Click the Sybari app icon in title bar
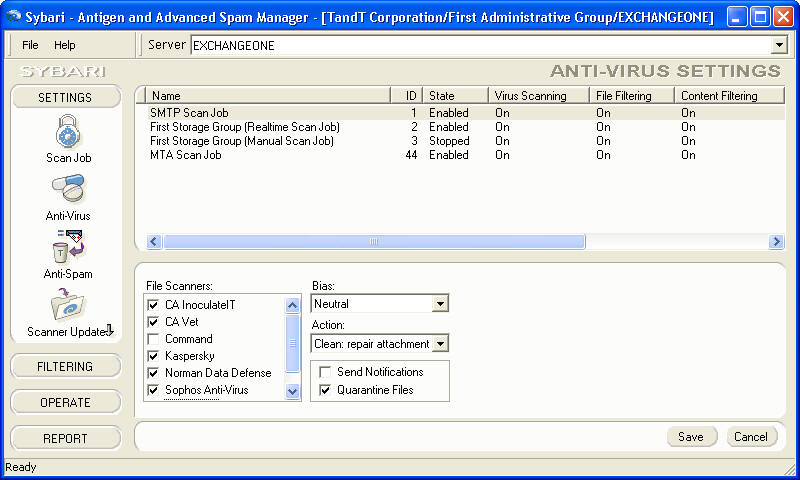 [13, 16]
